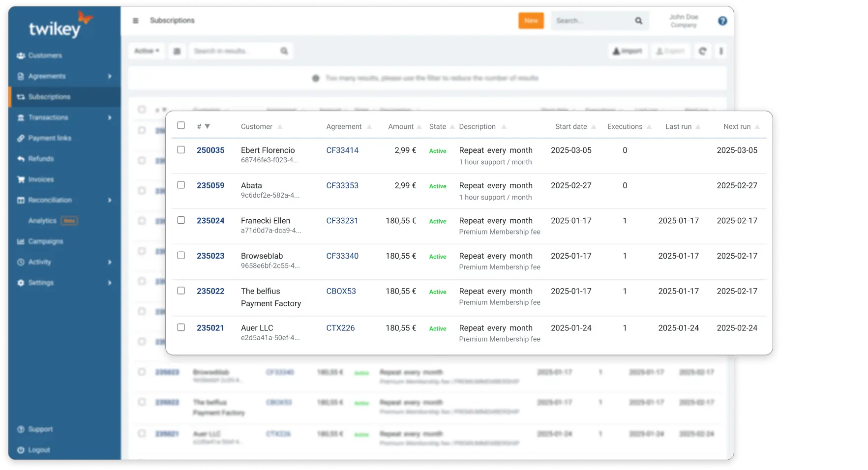Sort by Next run column arrow
Viewport: 868px width, 470px height.
point(757,127)
